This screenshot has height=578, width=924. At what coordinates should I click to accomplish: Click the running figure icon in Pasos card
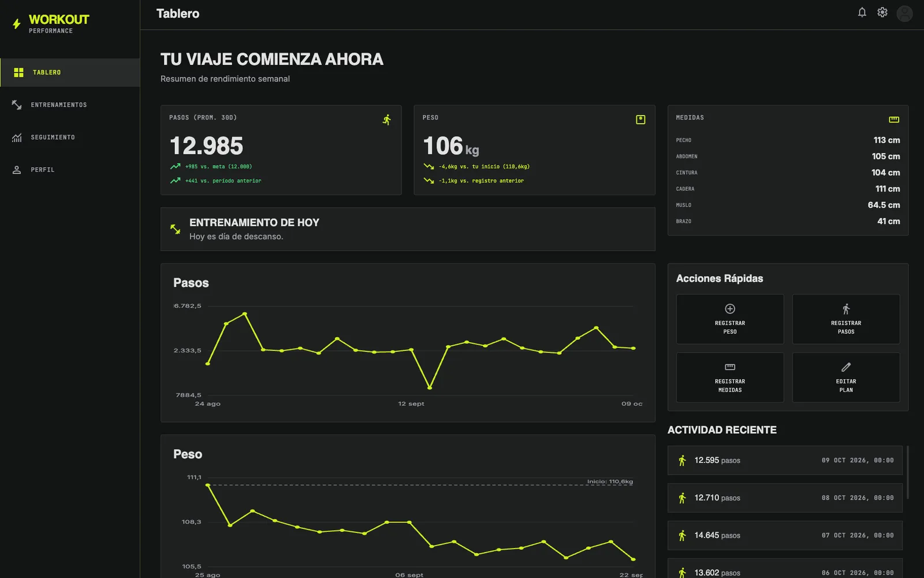click(387, 120)
